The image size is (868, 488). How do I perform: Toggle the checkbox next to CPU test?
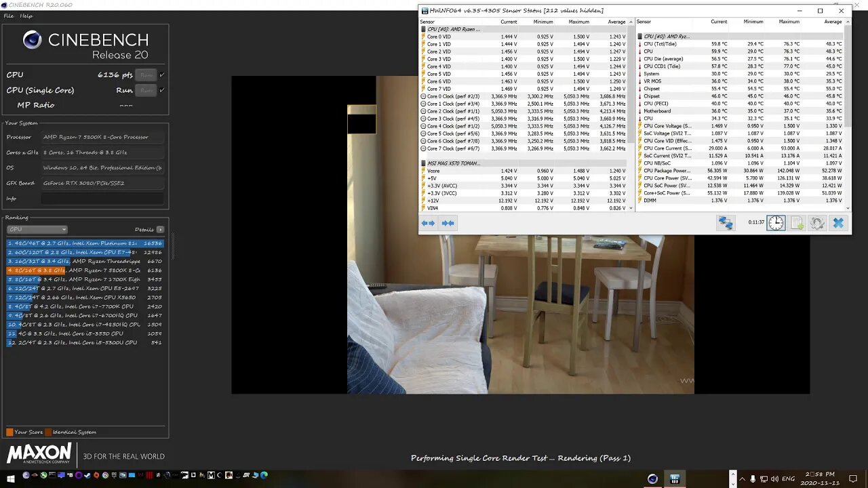pos(161,75)
